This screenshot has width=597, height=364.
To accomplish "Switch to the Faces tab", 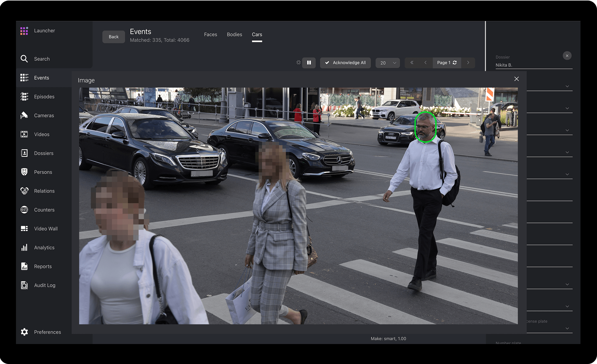I will click(211, 35).
